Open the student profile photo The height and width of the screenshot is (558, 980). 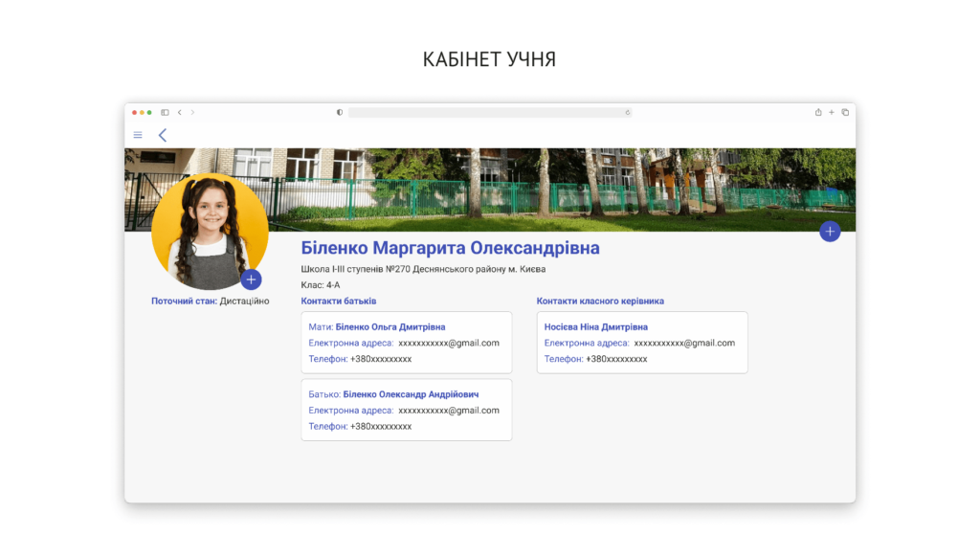[x=209, y=232]
